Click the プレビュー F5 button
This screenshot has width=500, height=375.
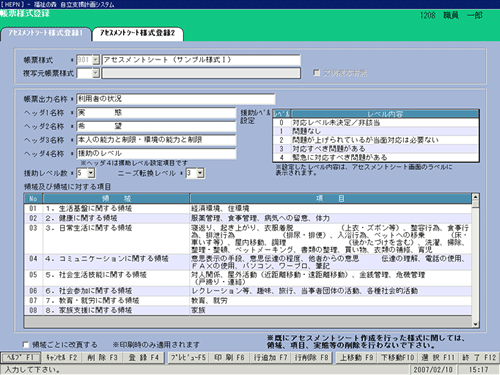point(188,358)
